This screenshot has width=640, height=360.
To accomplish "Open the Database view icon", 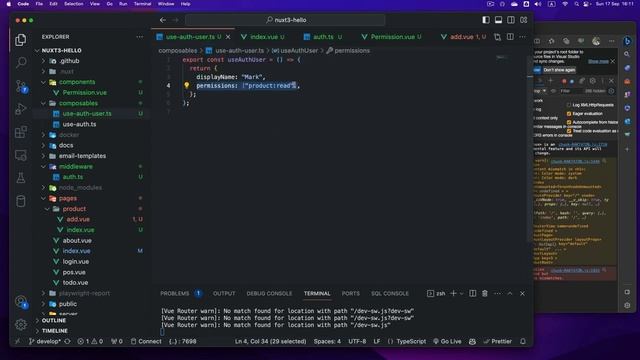I will pos(21,201).
